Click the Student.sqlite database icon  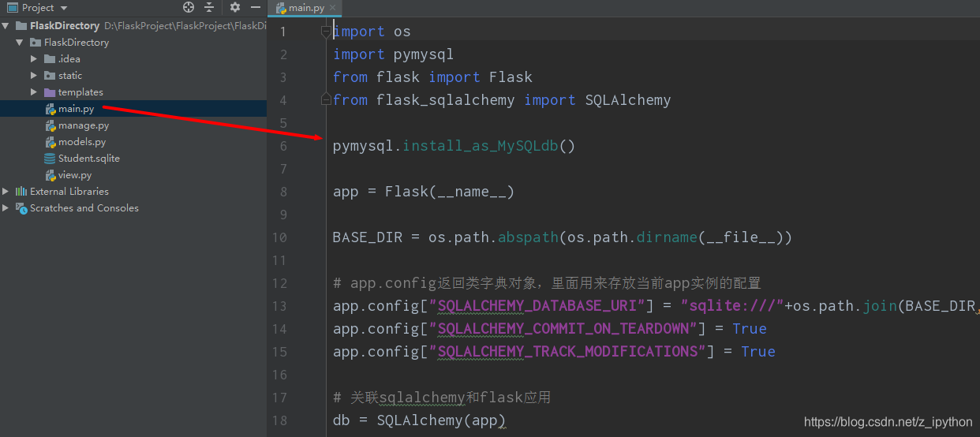tap(50, 159)
